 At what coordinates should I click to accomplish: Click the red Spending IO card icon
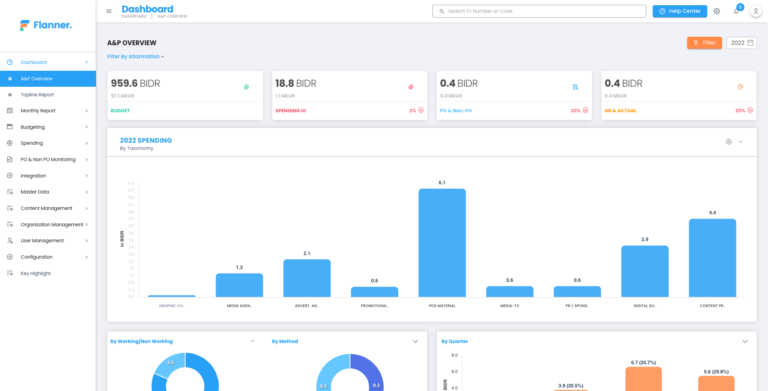click(x=411, y=87)
